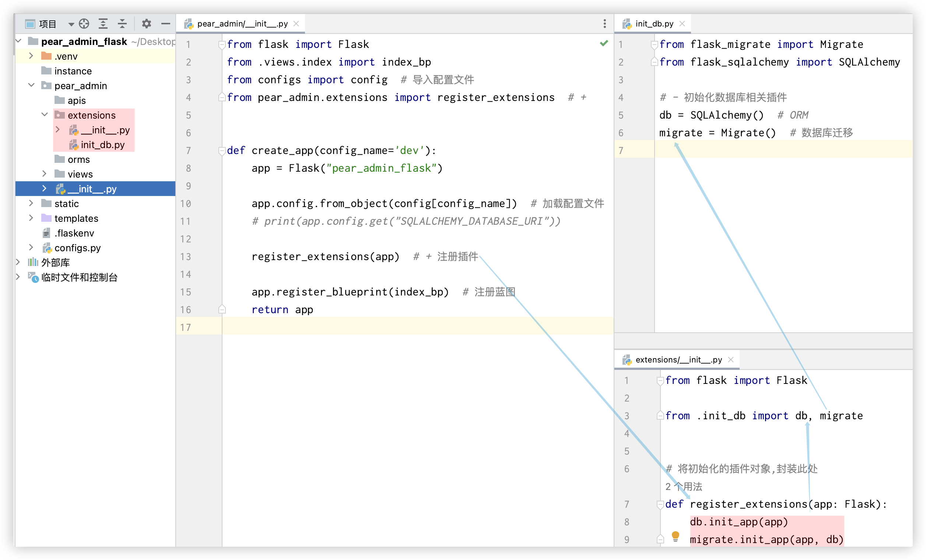The height and width of the screenshot is (560, 926).
Task: Expand the .venv folder
Action: point(31,56)
